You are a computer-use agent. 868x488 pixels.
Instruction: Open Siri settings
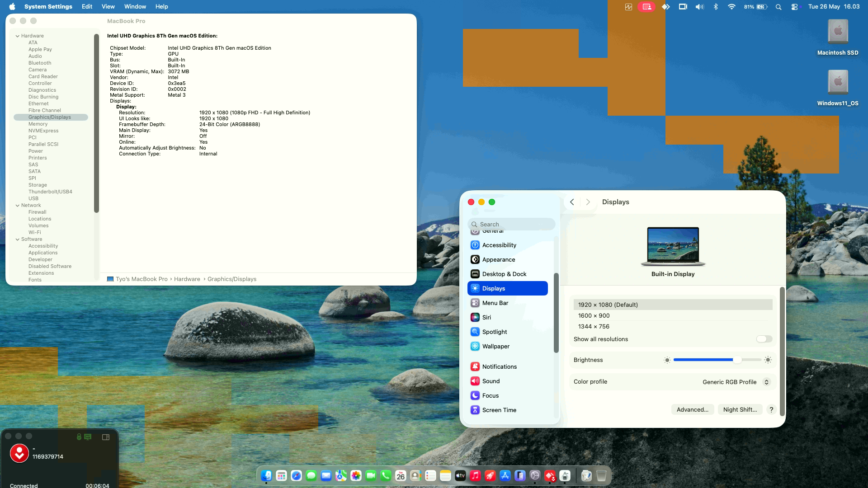pos(507,317)
